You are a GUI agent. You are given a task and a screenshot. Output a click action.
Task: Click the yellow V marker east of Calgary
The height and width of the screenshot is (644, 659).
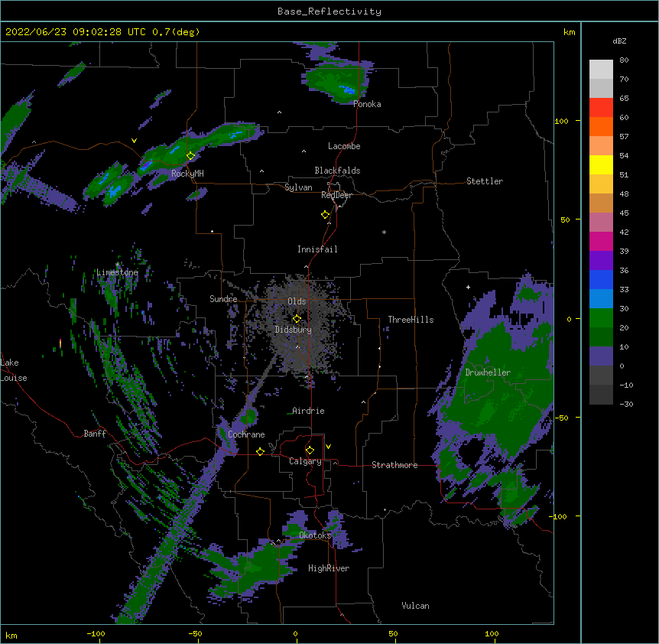[x=328, y=447]
